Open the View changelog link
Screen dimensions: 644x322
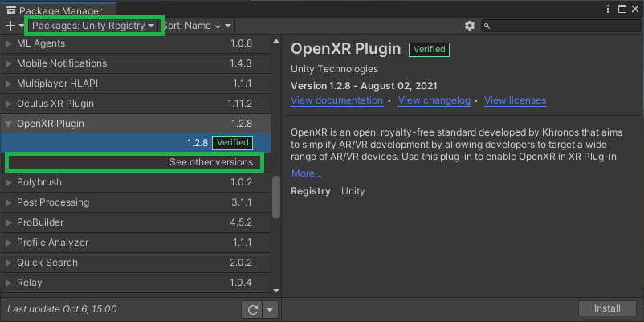434,100
